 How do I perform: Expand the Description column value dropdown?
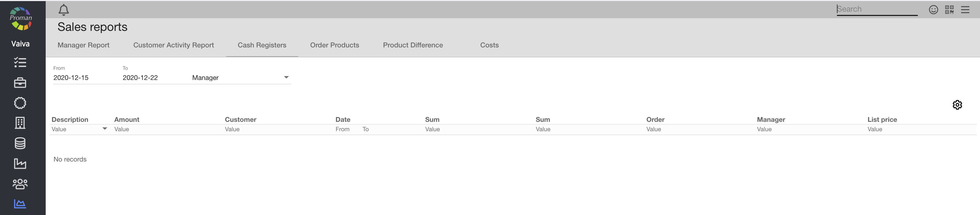click(x=105, y=129)
